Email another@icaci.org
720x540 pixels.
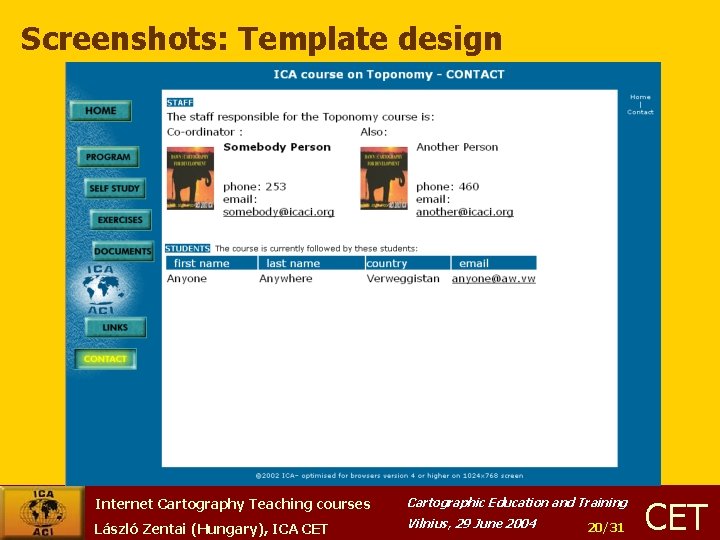click(465, 212)
